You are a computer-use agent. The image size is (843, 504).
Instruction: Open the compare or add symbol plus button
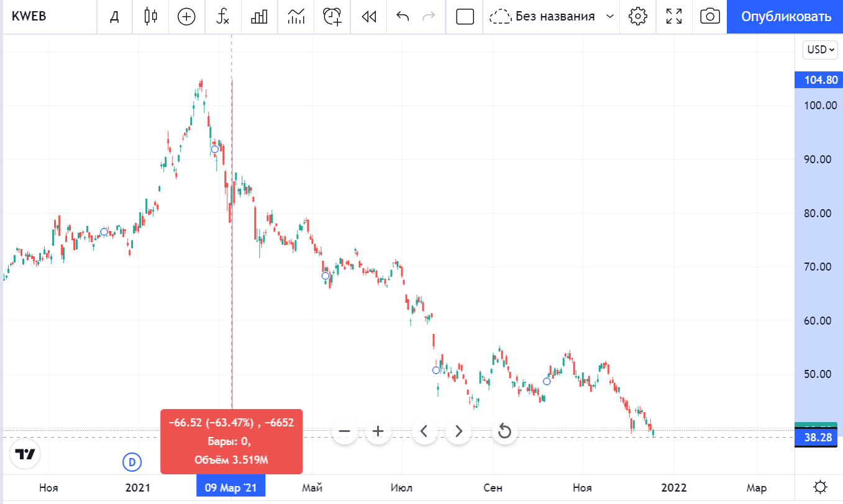coord(186,17)
